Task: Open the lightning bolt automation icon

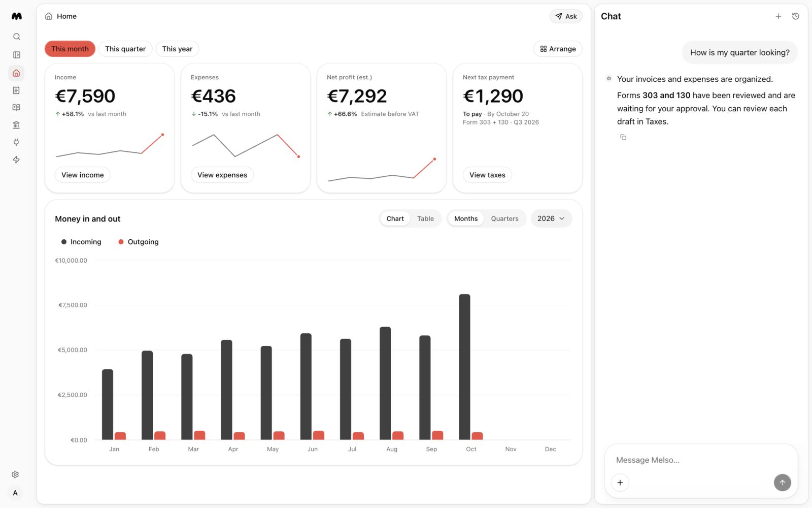Action: click(x=16, y=160)
